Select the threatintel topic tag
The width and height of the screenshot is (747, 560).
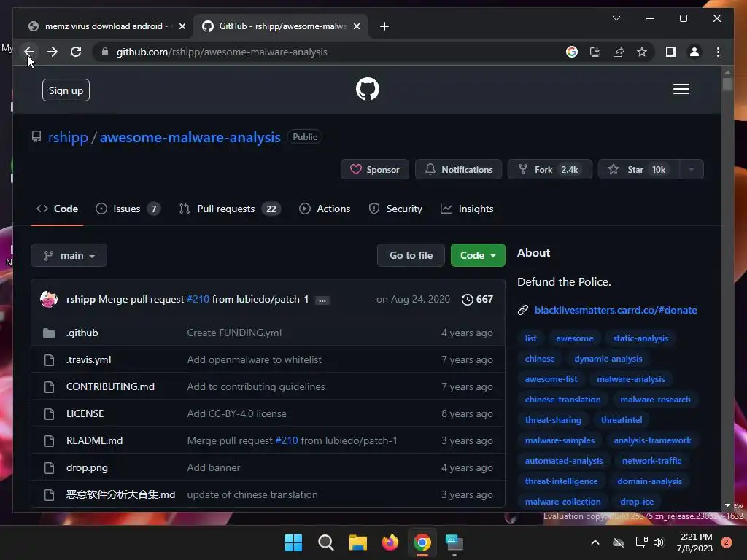coord(622,420)
